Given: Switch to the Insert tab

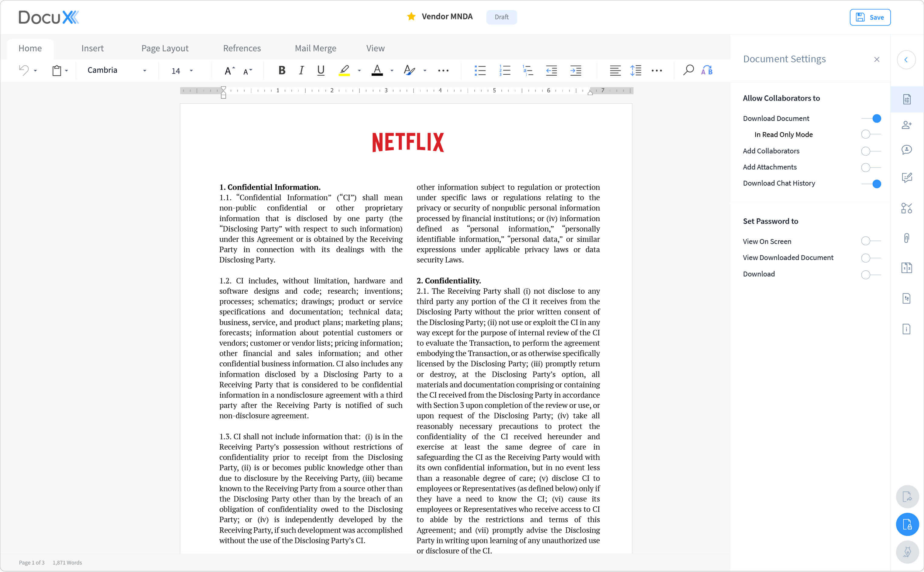Looking at the screenshot, I should (x=92, y=48).
